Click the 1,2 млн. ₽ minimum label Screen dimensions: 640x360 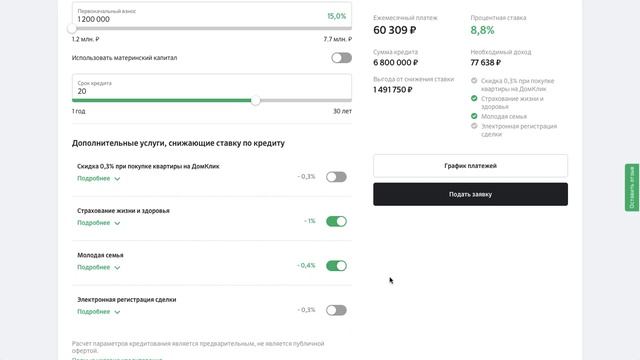coord(85,39)
